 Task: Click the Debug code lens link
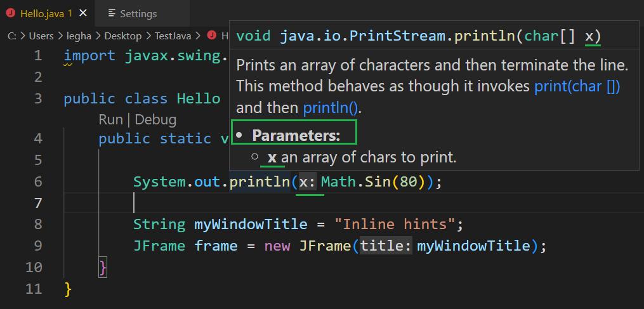tap(155, 120)
